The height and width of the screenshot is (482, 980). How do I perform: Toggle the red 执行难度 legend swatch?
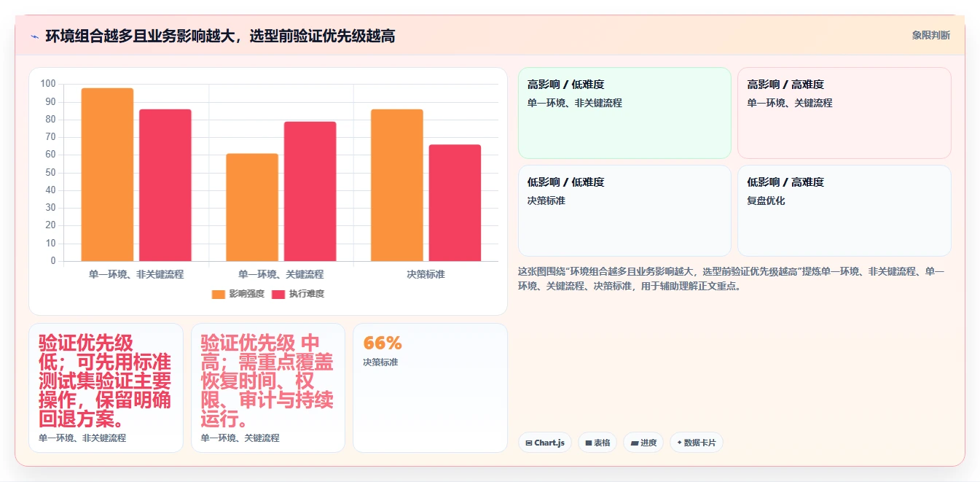click(x=278, y=294)
